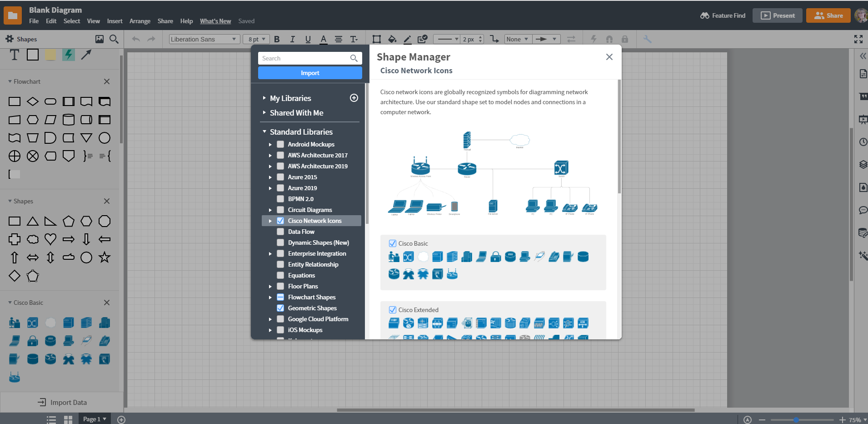Open the history clock icon in right sidebar

coord(863,142)
